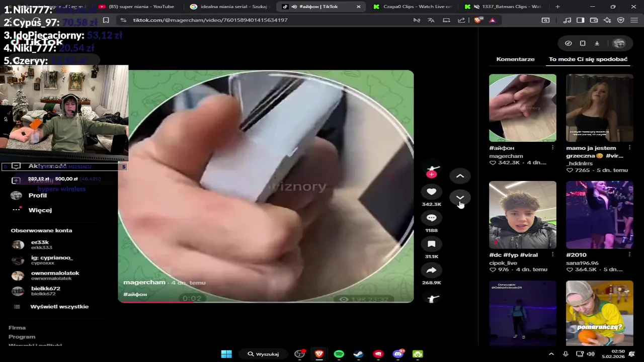Open options for the #айфон recommended video
Viewport: 644px width, 362px height.
tap(552, 148)
